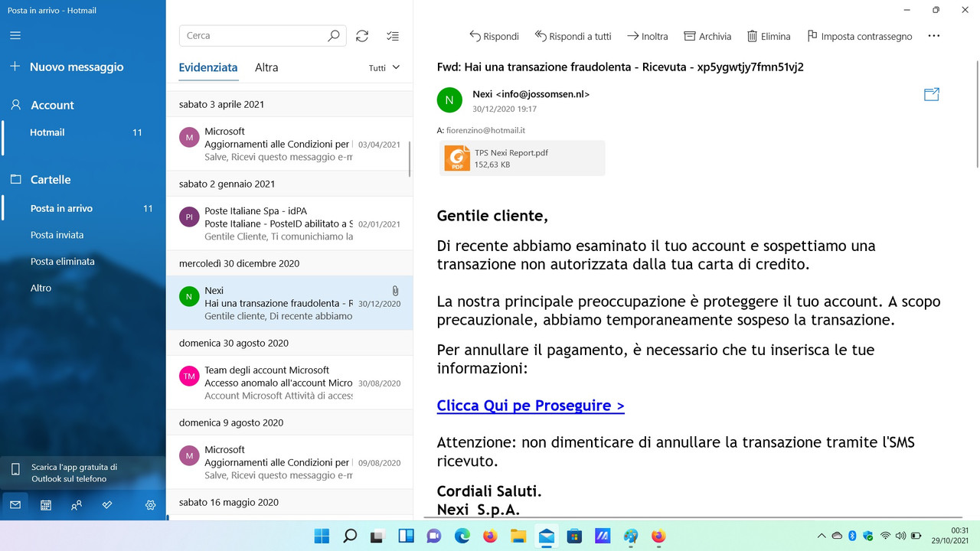The height and width of the screenshot is (551, 980).
Task: Enable selection mode icon
Action: coord(393,36)
